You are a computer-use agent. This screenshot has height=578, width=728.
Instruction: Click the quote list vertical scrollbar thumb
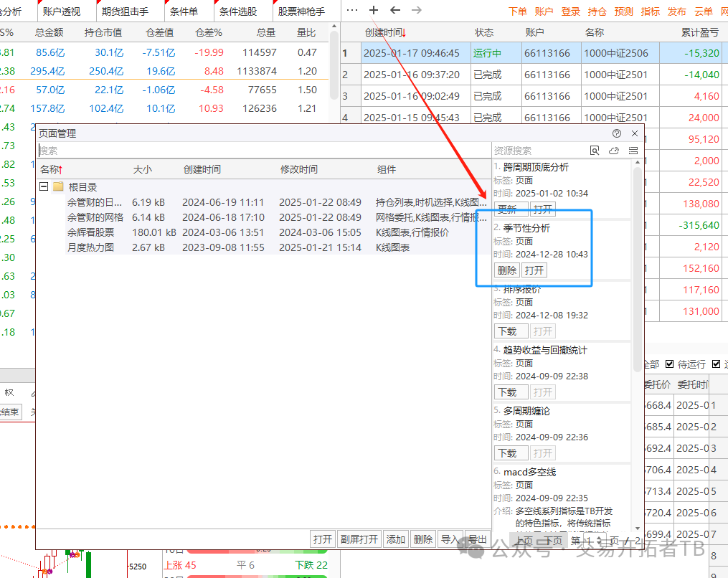(334, 65)
